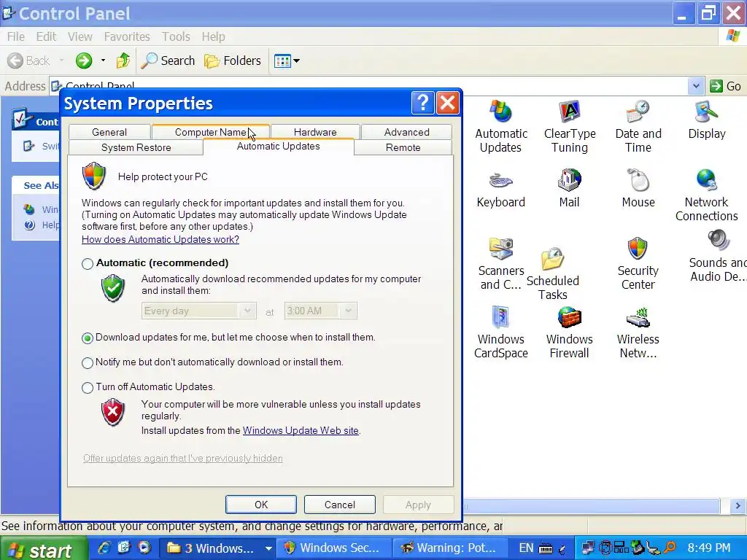Click the Up folder toolbar icon
This screenshot has height=560, width=747.
point(123,61)
